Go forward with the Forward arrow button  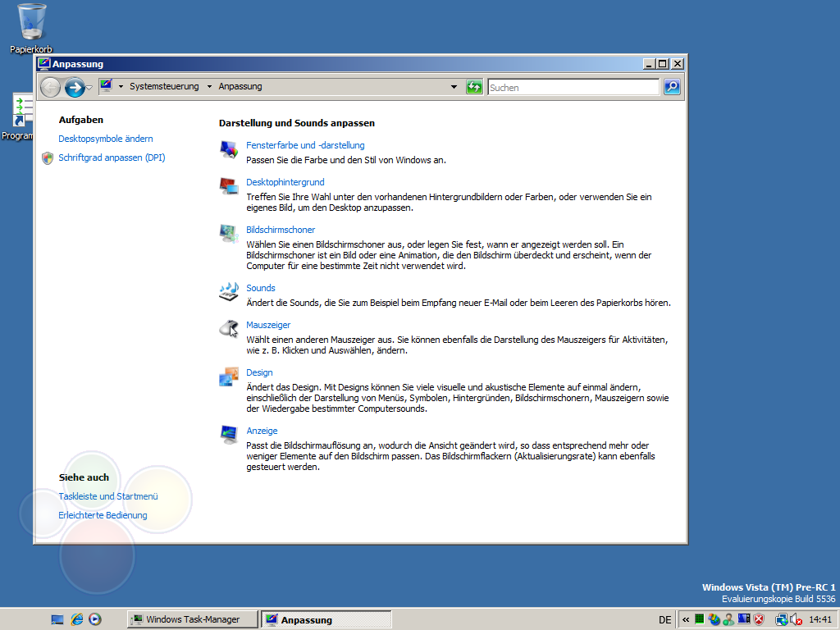tap(75, 87)
